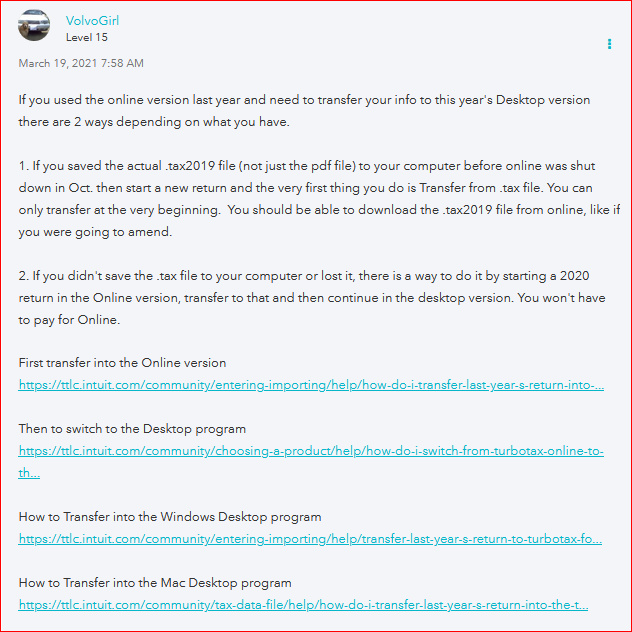Click "there are 2 ways depending on what you have."

[x=154, y=122]
